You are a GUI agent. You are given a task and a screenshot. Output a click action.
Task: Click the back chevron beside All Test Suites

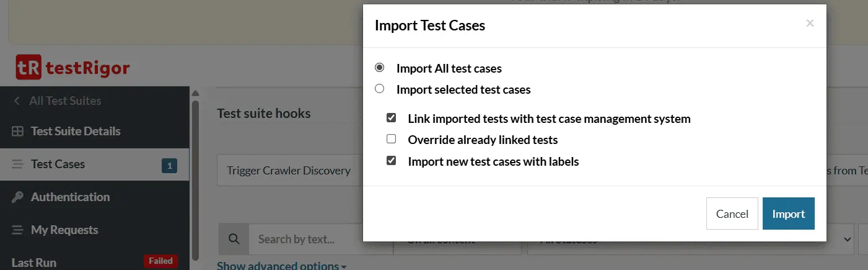click(17, 101)
